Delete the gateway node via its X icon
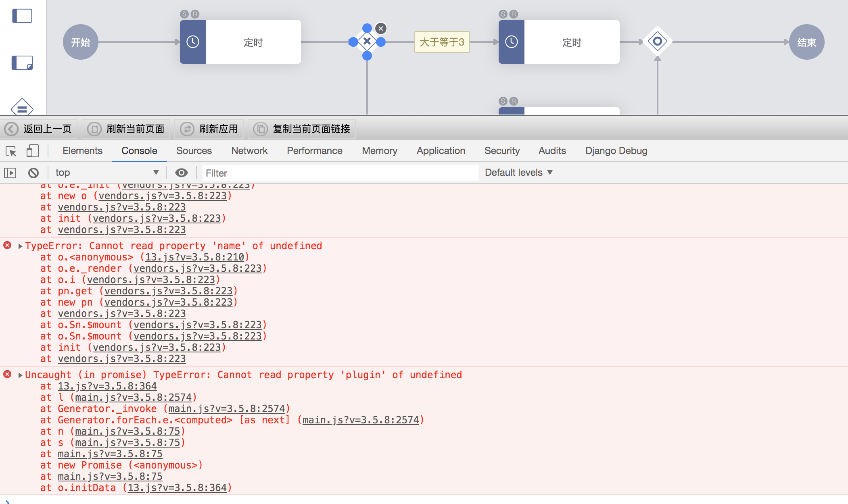The width and height of the screenshot is (848, 504). [x=380, y=29]
